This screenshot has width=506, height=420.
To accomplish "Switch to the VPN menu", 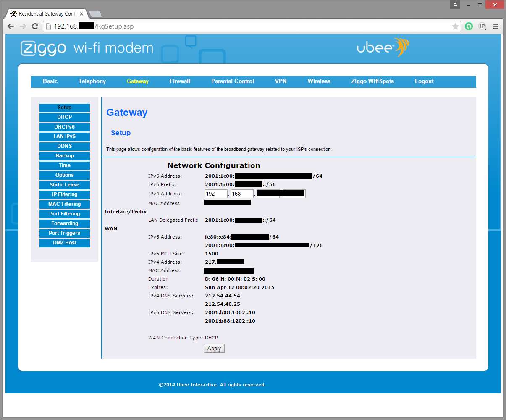I will tap(281, 81).
